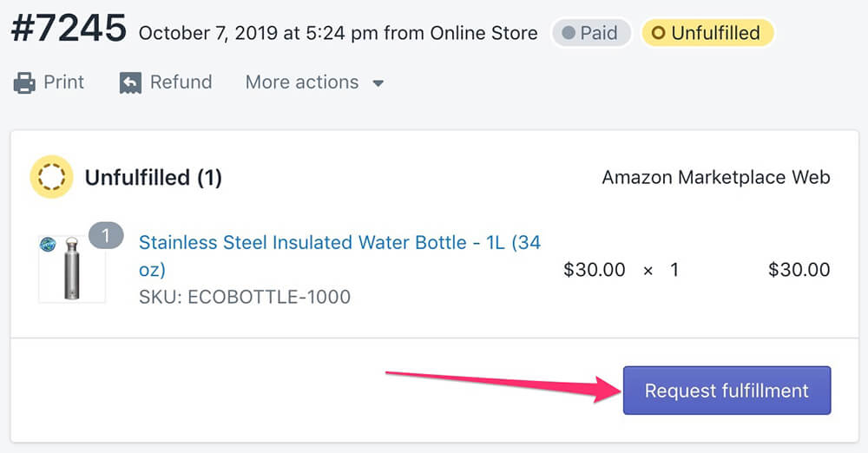
Task: Click the $30.00 unit price
Action: tap(594, 270)
